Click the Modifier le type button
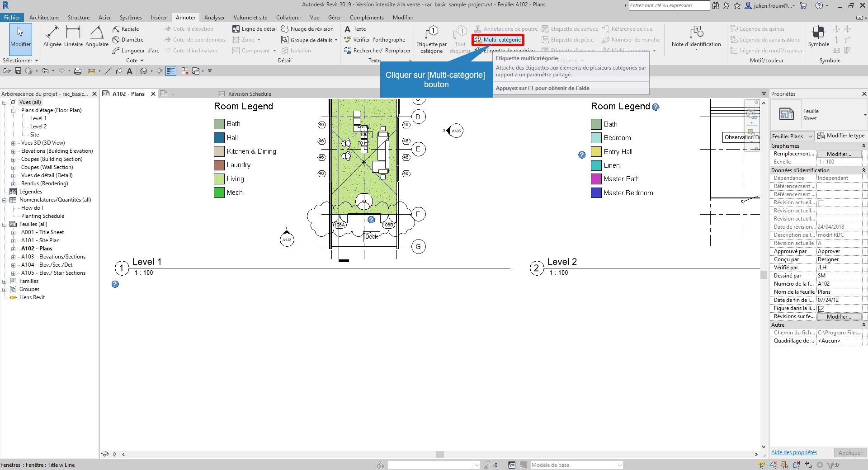 (x=841, y=136)
